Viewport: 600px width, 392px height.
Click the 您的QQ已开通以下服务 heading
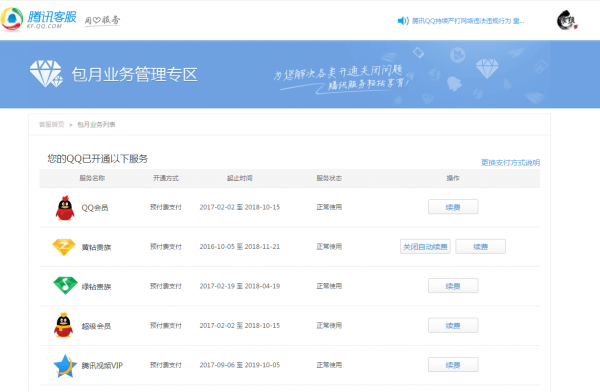click(98, 158)
